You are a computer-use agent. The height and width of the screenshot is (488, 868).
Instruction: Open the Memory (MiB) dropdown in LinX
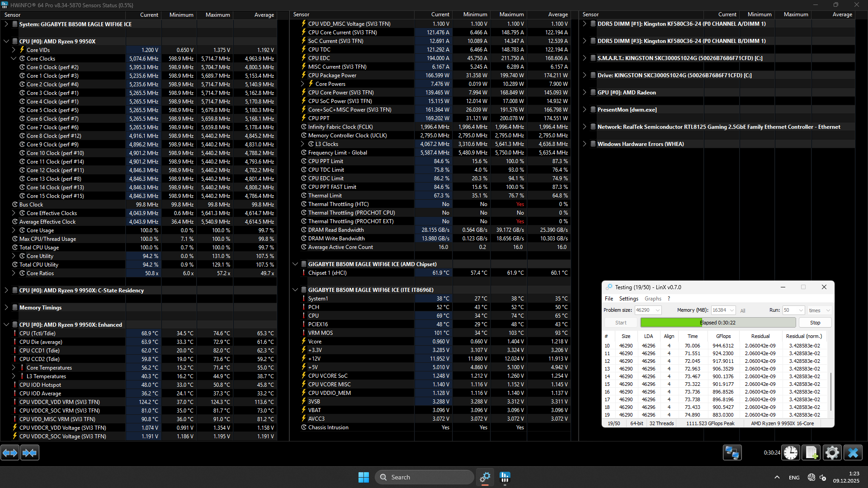coord(731,310)
